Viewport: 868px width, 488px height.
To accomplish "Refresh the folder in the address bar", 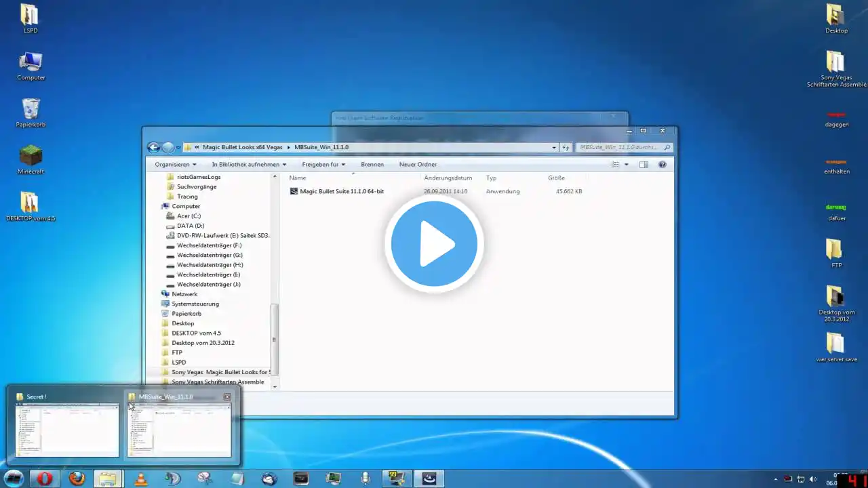I will point(566,147).
